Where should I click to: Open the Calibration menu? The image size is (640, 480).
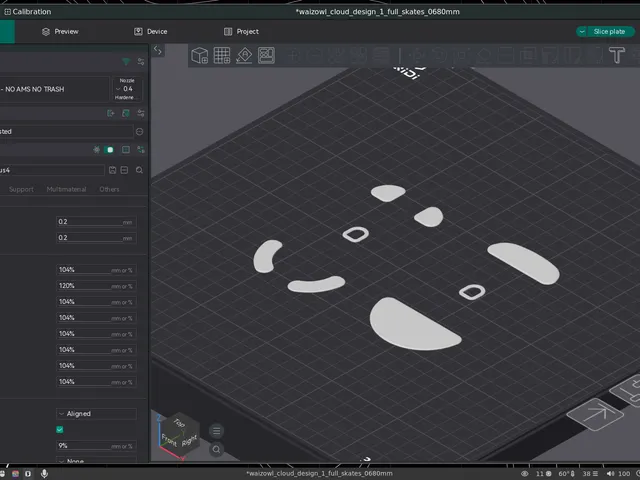click(28, 11)
